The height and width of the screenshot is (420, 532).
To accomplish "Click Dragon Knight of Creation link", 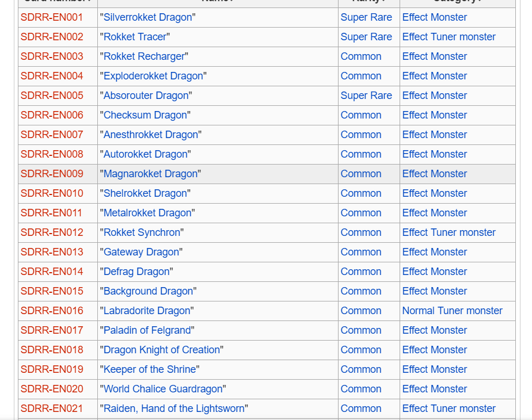I will (161, 350).
